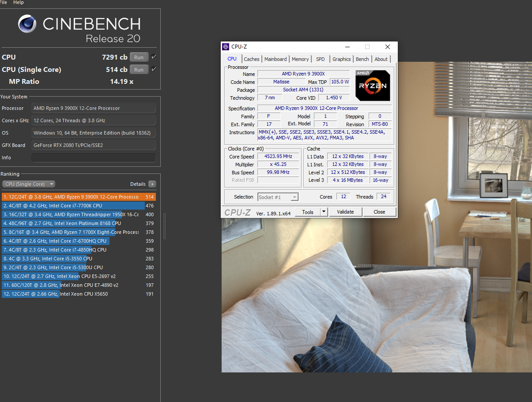
Task: Click the Processor field in Your System
Action: pos(94,108)
